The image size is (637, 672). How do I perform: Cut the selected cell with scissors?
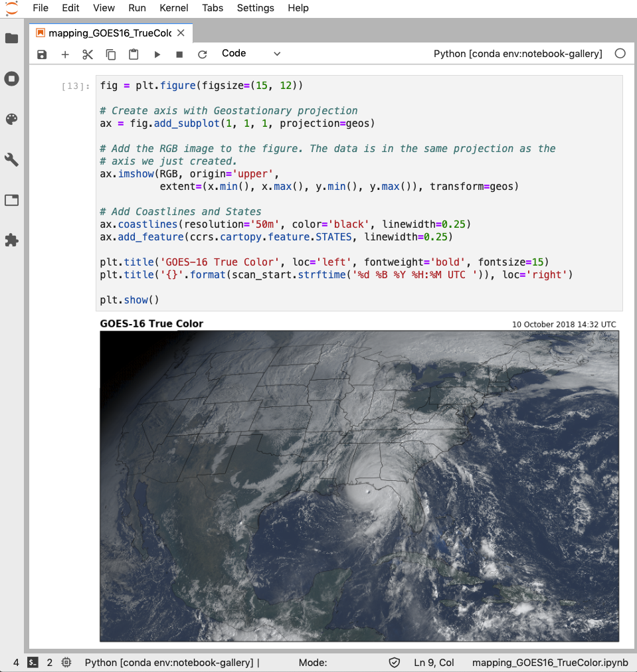coord(88,54)
